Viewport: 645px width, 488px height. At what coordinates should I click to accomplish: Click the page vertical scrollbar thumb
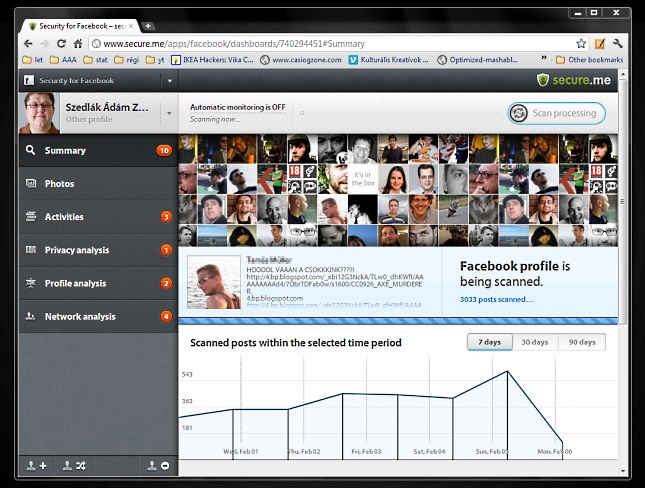[622, 202]
